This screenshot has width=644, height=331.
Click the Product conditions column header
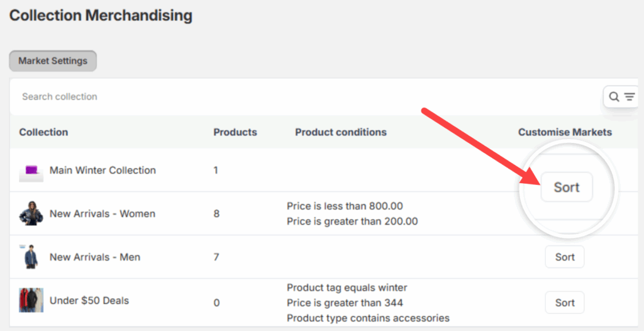(341, 132)
